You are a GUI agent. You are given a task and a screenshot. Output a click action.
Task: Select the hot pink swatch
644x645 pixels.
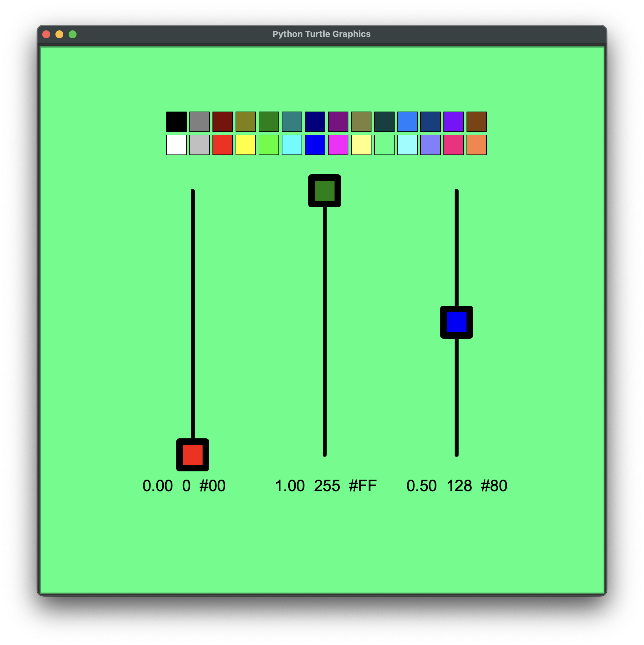pyautogui.click(x=453, y=145)
